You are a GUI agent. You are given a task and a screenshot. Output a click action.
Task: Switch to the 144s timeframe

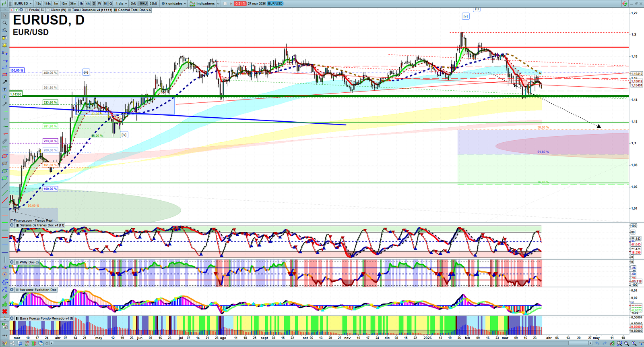47,4
